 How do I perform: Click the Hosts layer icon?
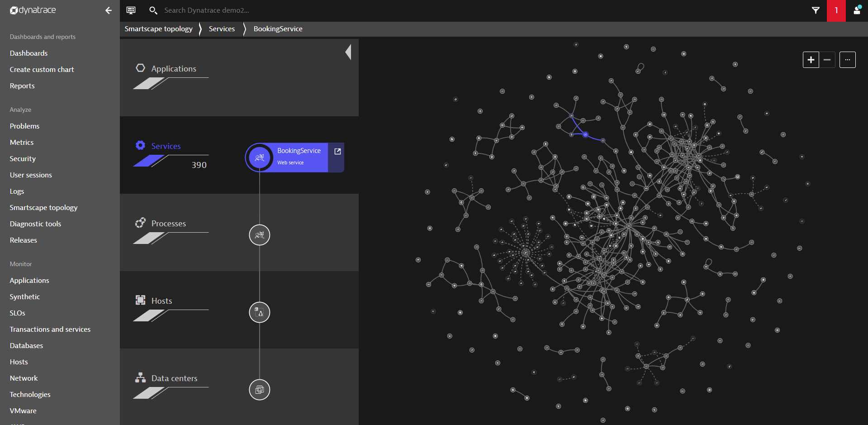[141, 300]
